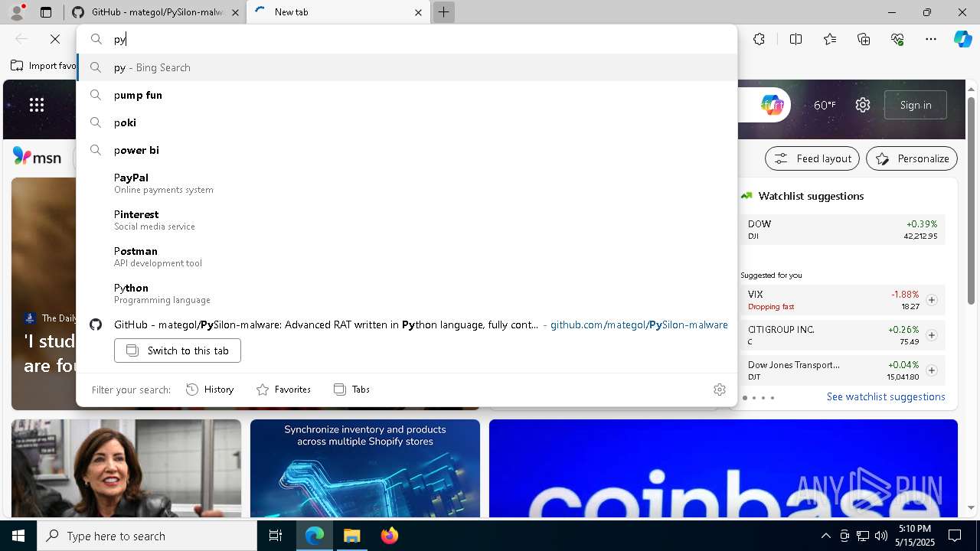
Task: Open the Shopify inventory sync ad thumbnail
Action: 365,468
